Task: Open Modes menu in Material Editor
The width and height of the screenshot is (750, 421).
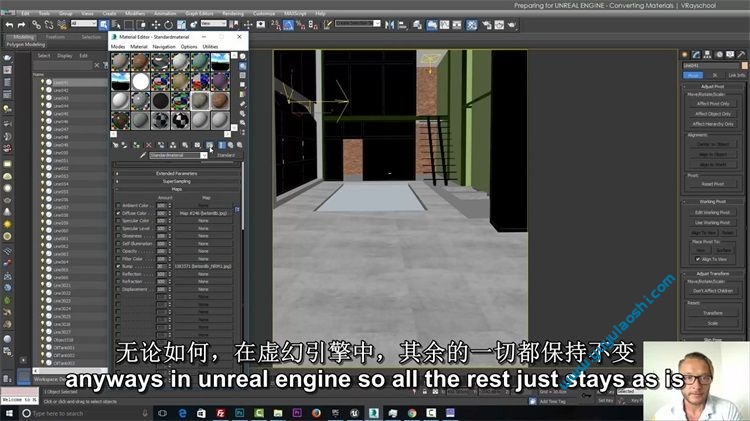Action: click(118, 47)
